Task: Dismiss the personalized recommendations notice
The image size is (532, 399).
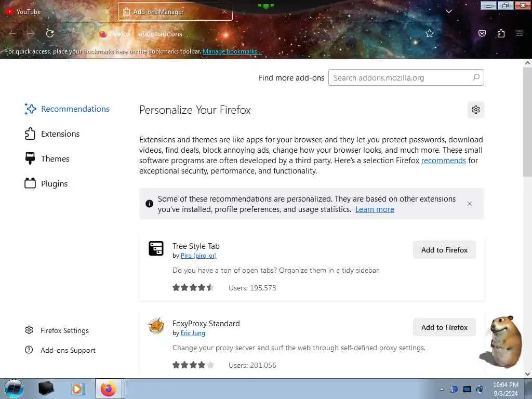Action: [470, 204]
